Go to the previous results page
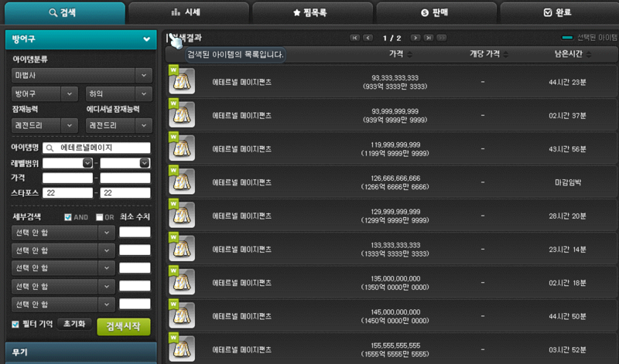Screen dimensions: 619x364 [x=368, y=38]
